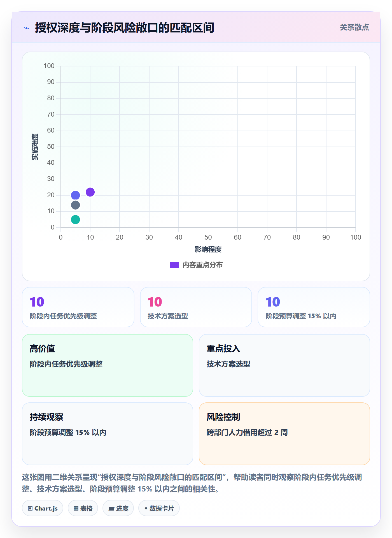The image size is (392, 538).
Task: Click the main title 授权深度与阶段风险敞口的匹配区间
Action: click(125, 28)
